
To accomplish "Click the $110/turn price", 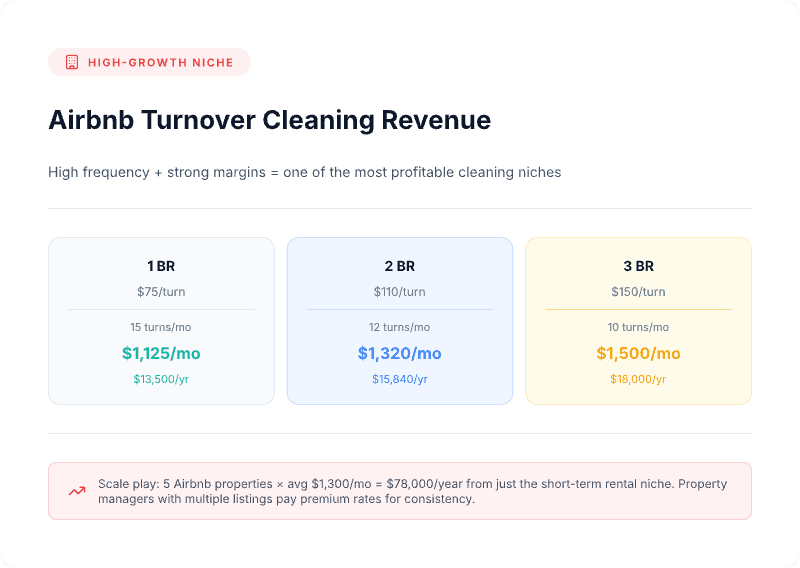I will click(399, 292).
